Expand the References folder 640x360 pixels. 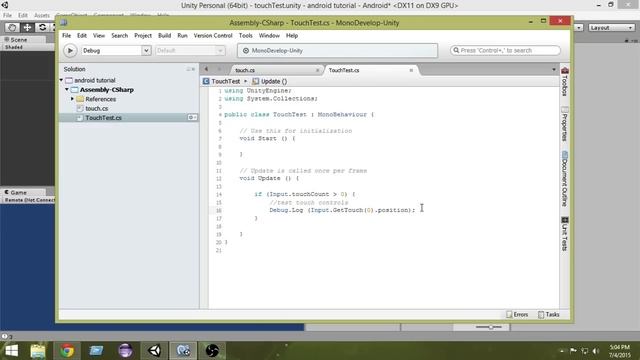tap(72, 99)
